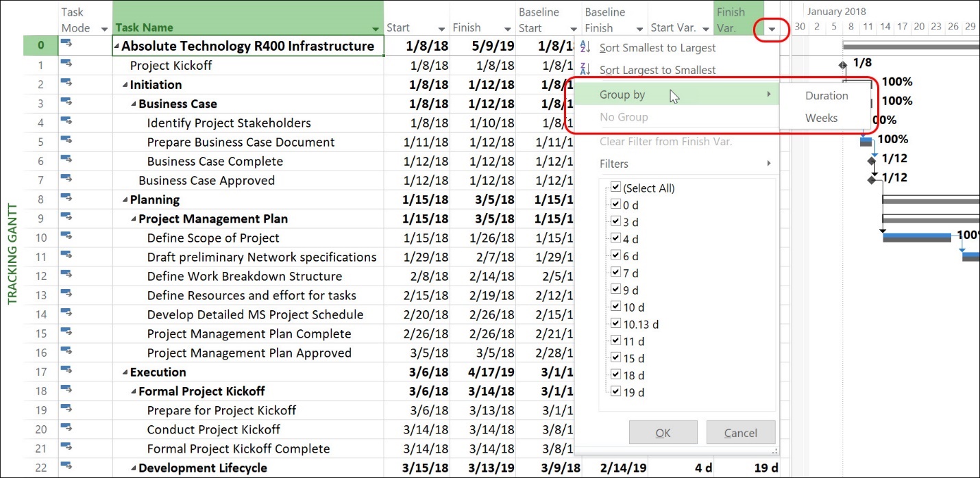Uncheck the 15 d filter checkbox
The width and height of the screenshot is (980, 478).
(x=616, y=357)
